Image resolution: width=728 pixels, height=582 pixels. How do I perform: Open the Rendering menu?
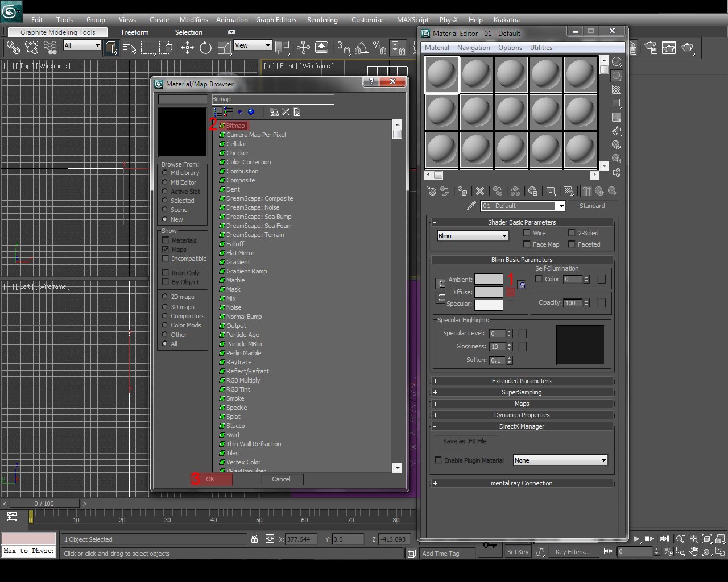coord(322,19)
